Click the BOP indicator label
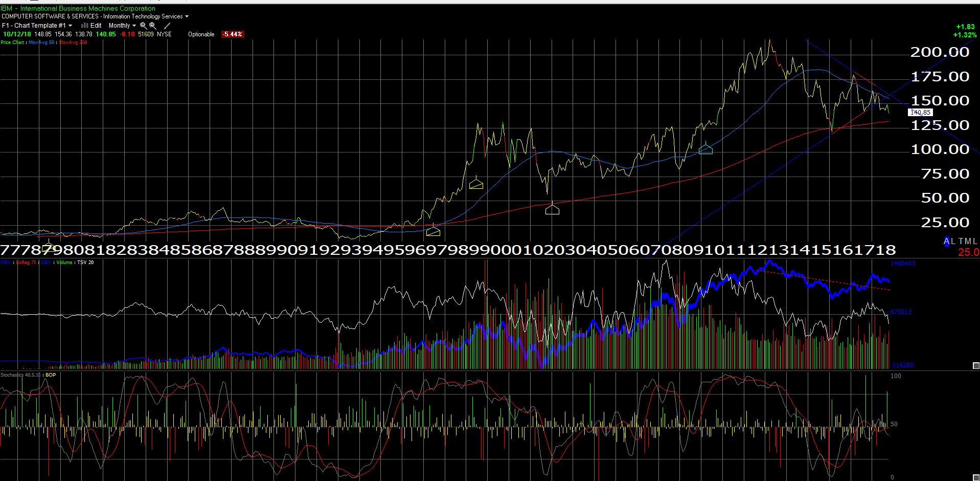Screen dimensions: 980x481 coord(51,375)
